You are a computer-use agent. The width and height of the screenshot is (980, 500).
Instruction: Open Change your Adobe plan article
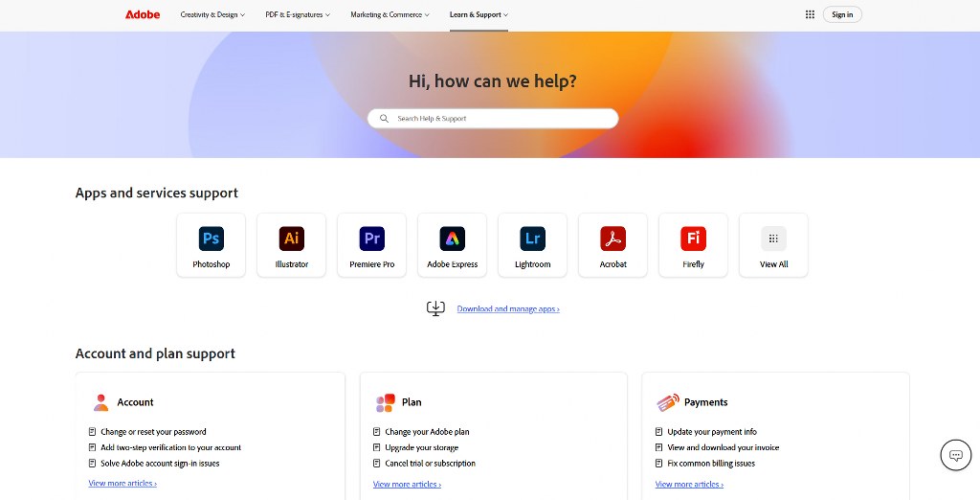[427, 432]
